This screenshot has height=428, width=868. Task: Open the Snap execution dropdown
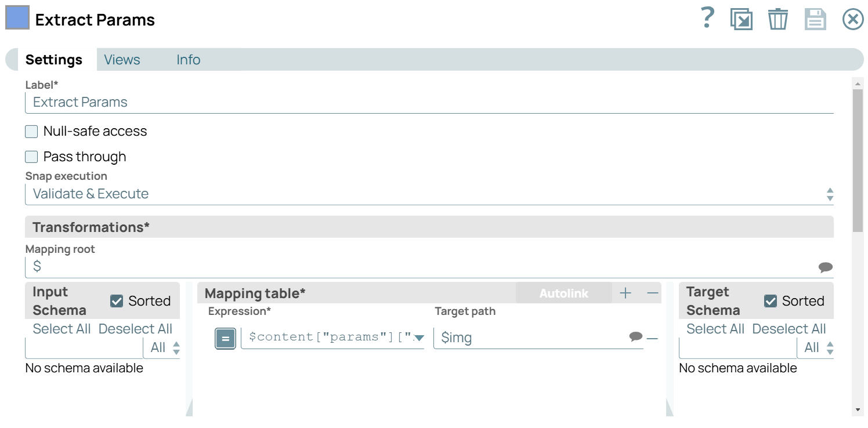[x=829, y=194]
